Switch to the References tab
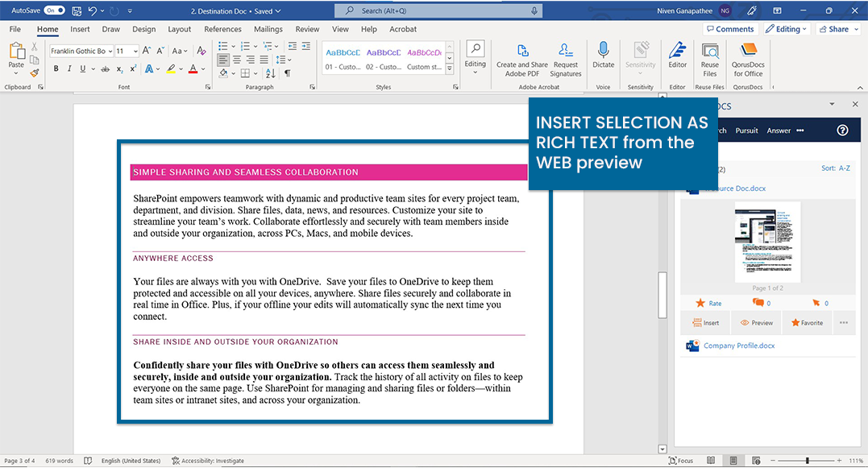This screenshot has width=868, height=468. 222,29
